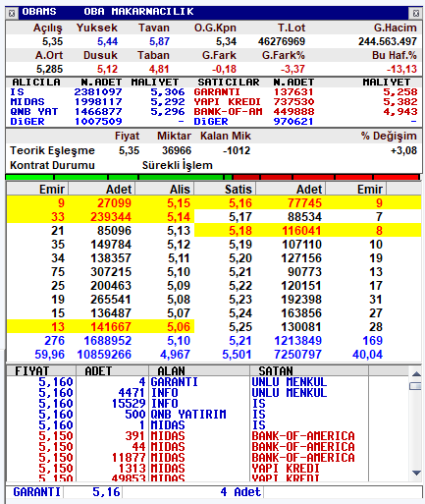This screenshot has width=425, height=504.
Task: Click 4 Adet in bottom status bar
Action: point(240,492)
